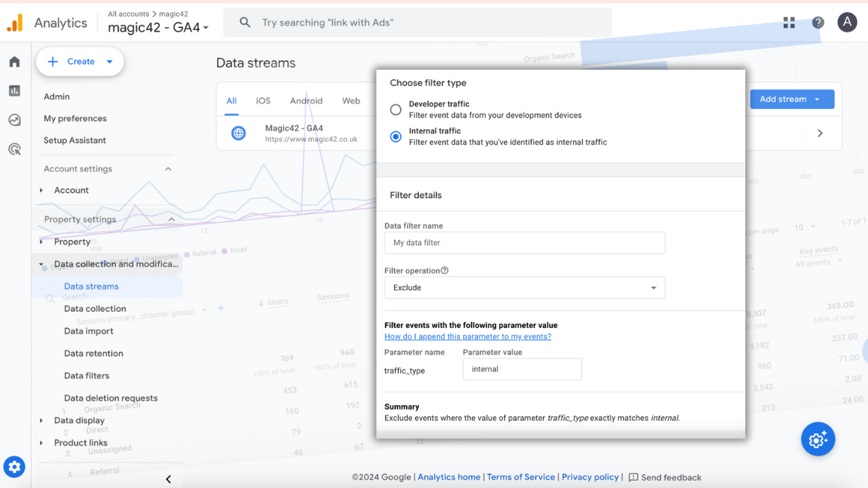
Task: Open the Help question mark icon
Action: 818,22
